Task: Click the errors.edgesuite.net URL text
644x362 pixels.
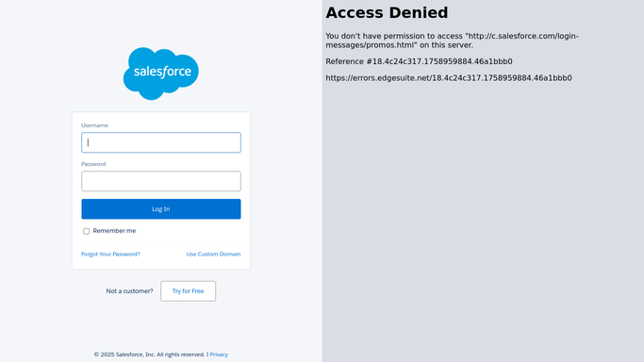Action: 449,78
